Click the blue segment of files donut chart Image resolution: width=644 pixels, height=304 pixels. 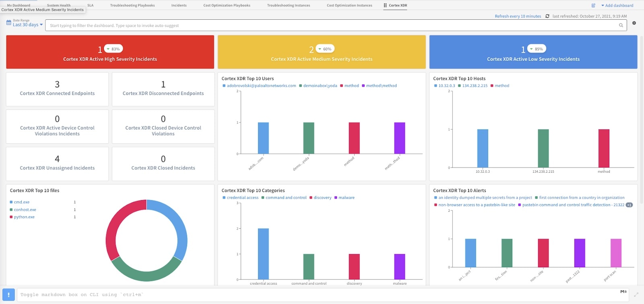pos(181,225)
